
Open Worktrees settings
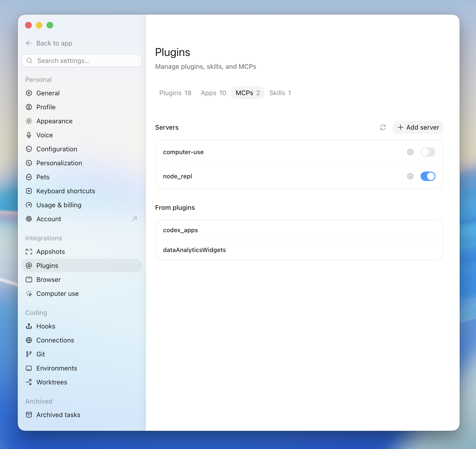(x=82, y=382)
